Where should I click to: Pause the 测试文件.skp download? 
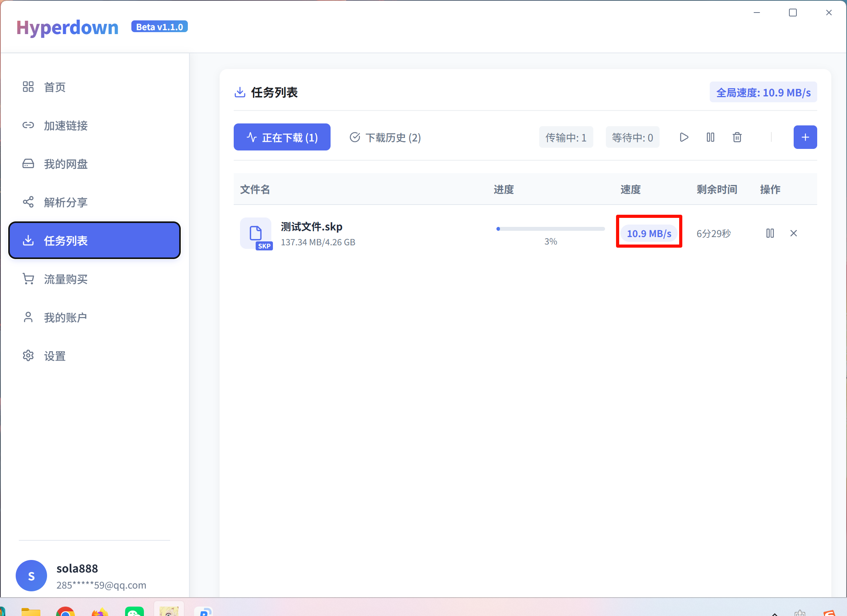click(x=770, y=233)
